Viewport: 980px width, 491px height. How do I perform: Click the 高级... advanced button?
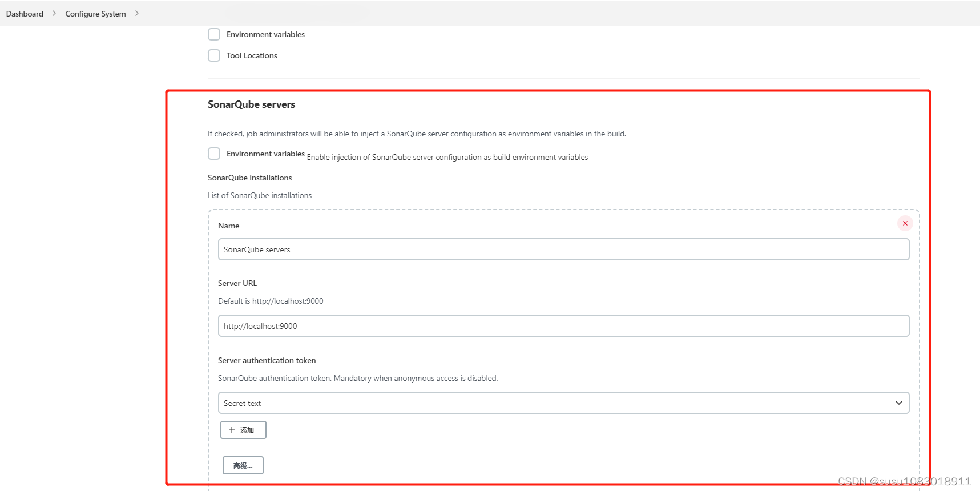[243, 465]
